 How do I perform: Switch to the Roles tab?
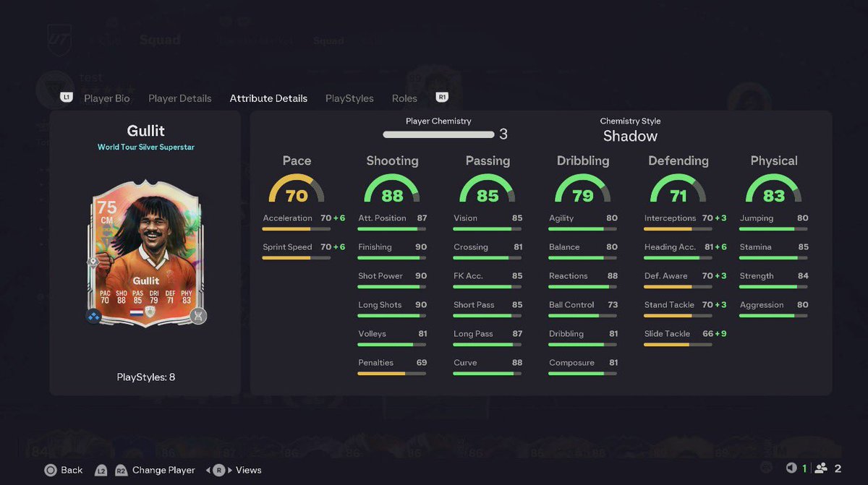click(x=404, y=98)
